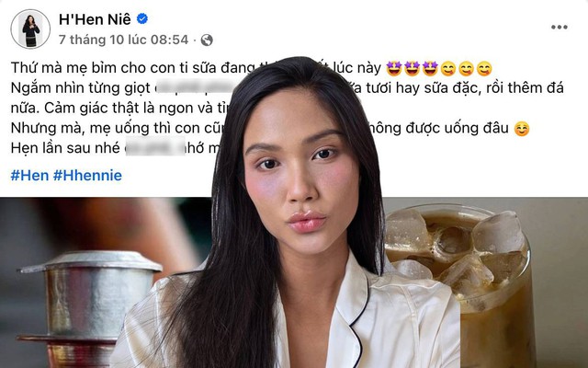Click the blue verified badge icon
This screenshot has width=588, height=368.
coord(142,18)
